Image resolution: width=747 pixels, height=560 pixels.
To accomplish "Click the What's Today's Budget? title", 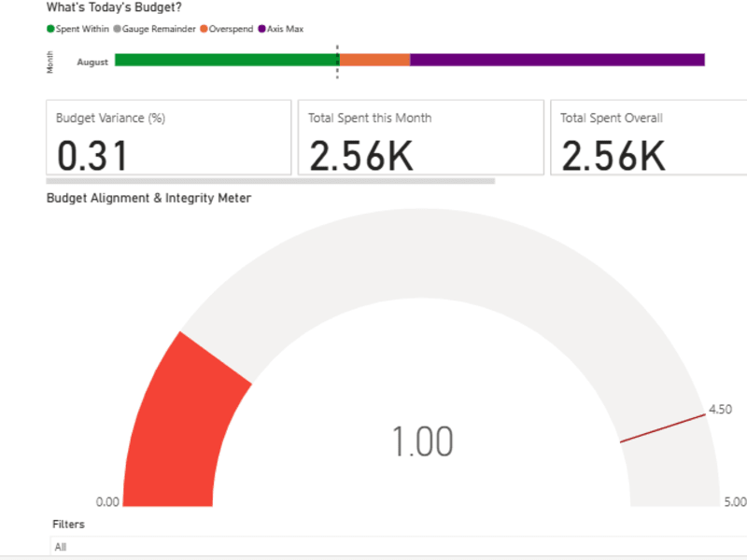I will [114, 7].
